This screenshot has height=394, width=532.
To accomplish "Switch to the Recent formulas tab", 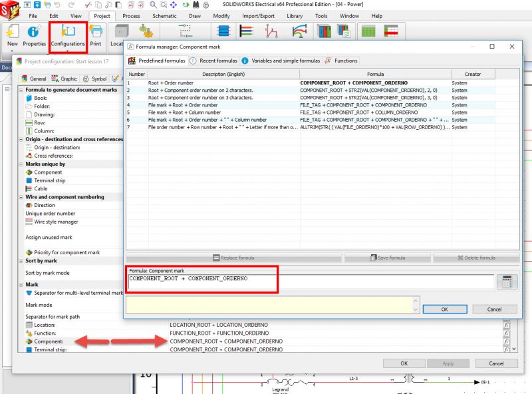I will pyautogui.click(x=213, y=61).
